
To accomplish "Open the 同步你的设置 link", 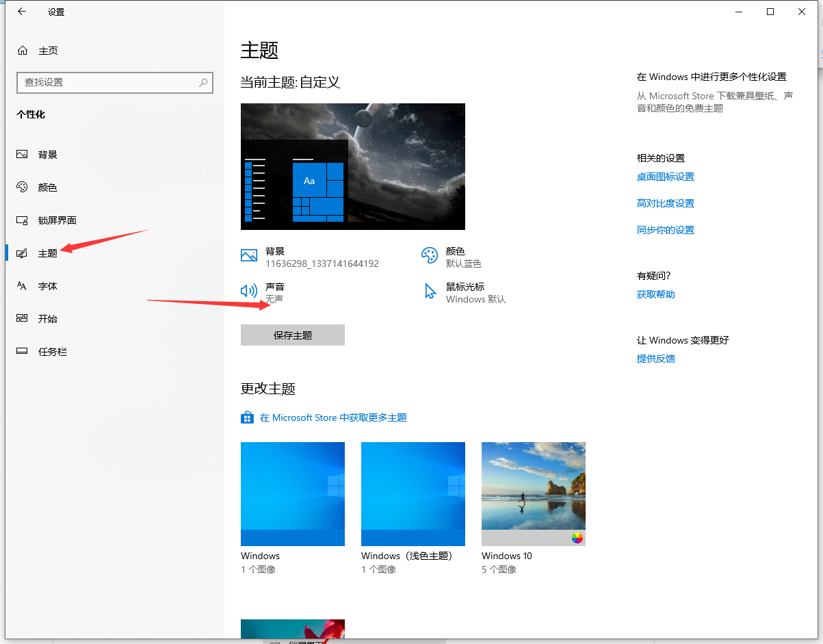I will (x=666, y=230).
